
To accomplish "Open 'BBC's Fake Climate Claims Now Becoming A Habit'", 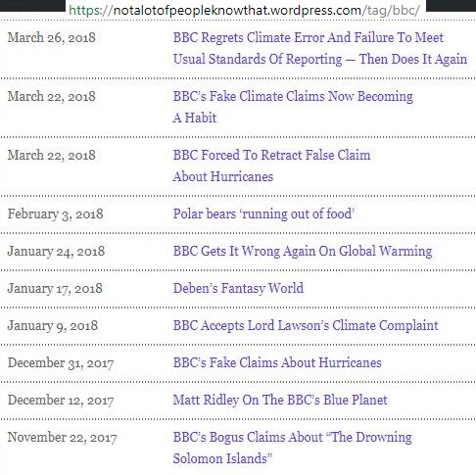I will [x=293, y=107].
